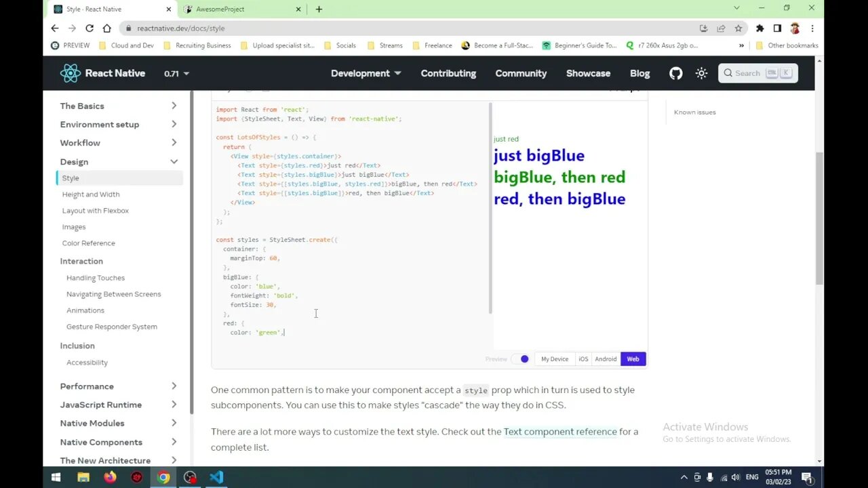Image resolution: width=868 pixels, height=488 pixels.
Task: Open a new browser tab
Action: click(x=319, y=9)
